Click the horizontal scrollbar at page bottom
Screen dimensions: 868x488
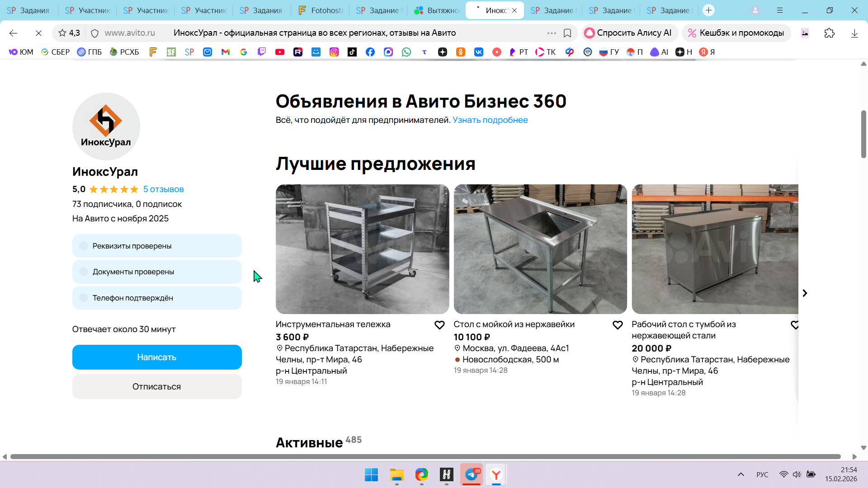pos(425,456)
